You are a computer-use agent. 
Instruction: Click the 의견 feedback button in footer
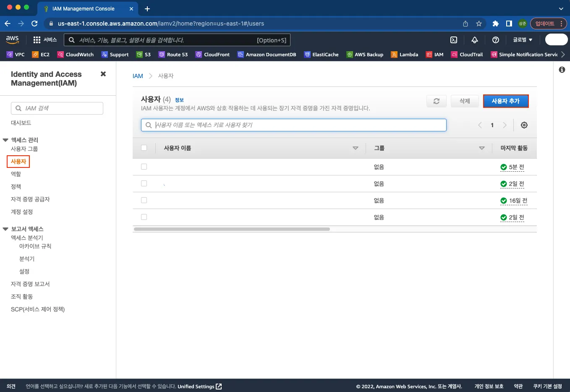pyautogui.click(x=11, y=387)
